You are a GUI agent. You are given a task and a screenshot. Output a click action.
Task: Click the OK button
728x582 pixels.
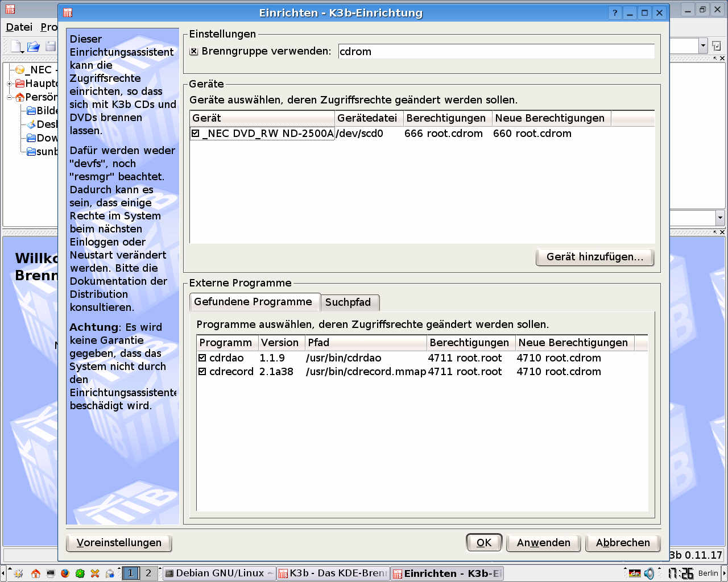(484, 543)
